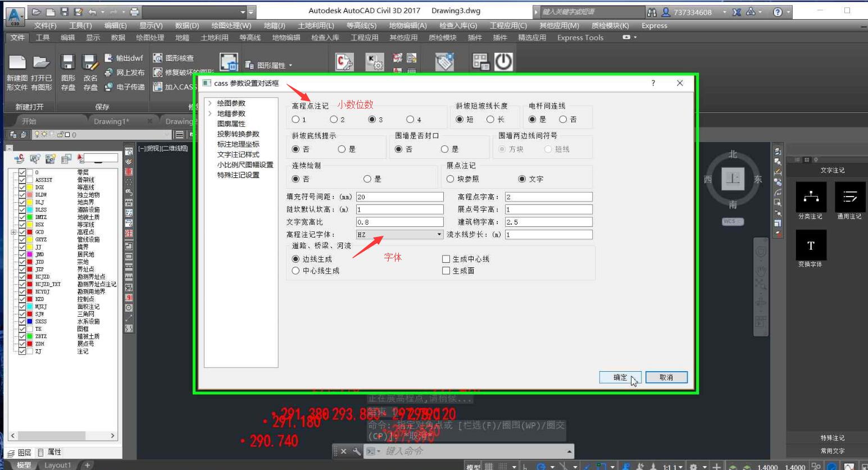Screen dimensions: 868x470
Task: Expand the 绘图参数 tree node
Action: (x=210, y=103)
